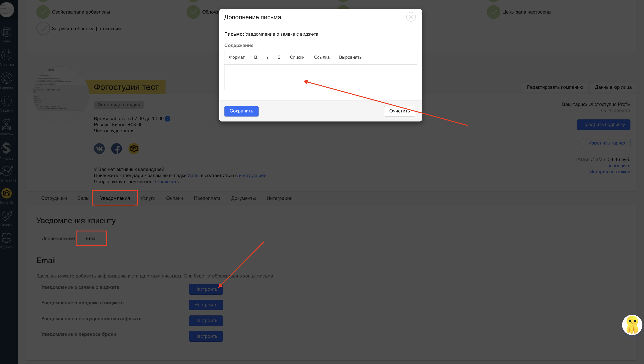644x364 pixels.
Task: Open the История платежей link
Action: [x=610, y=172]
